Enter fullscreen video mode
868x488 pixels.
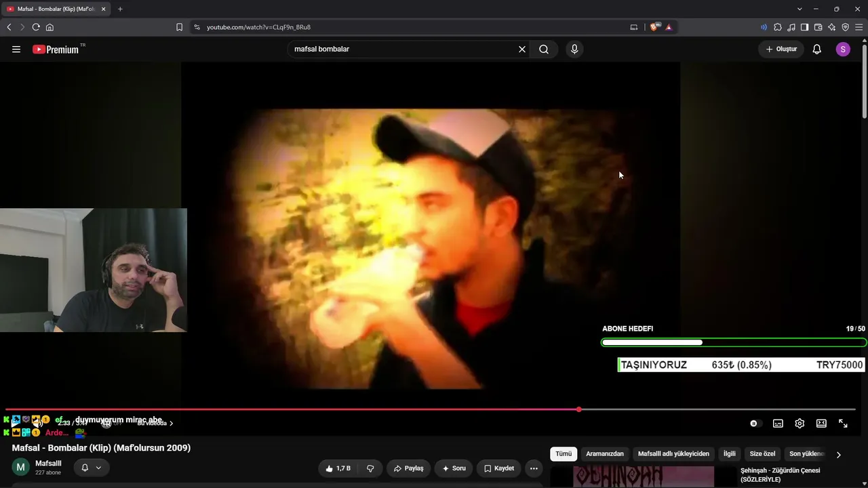coord(843,424)
